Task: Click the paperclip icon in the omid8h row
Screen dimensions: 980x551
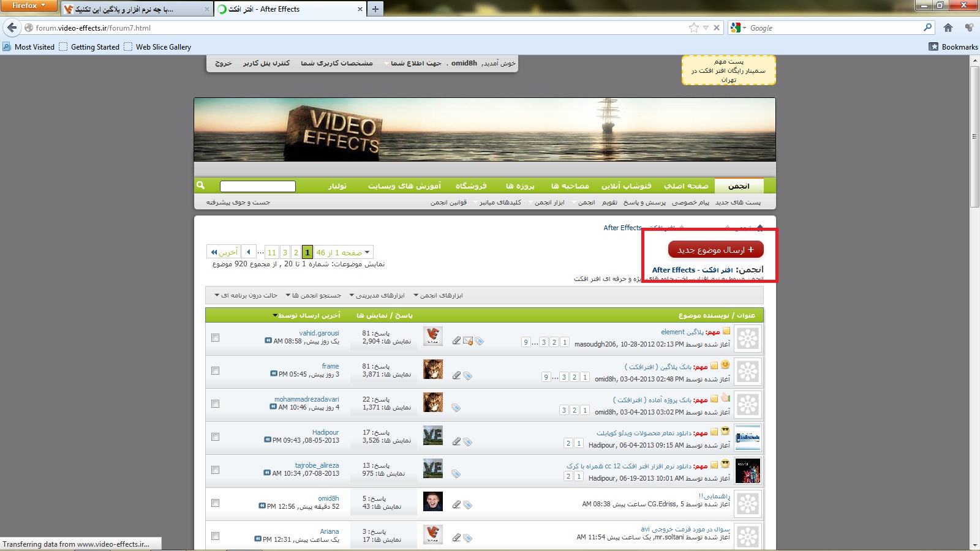Action: point(456,504)
